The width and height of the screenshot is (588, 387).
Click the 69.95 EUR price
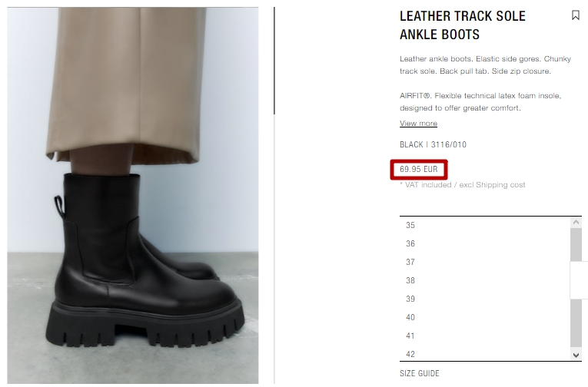click(418, 170)
